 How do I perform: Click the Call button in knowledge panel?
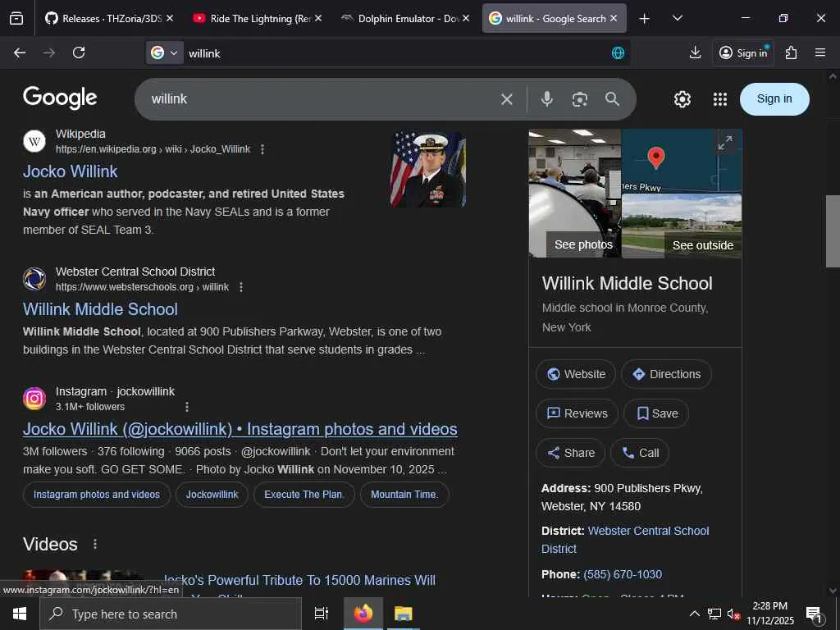640,453
